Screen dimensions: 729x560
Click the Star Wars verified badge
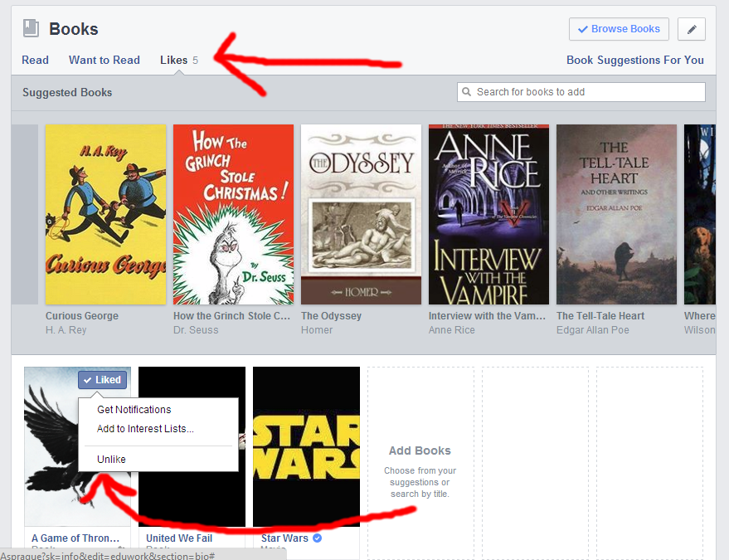[x=317, y=538]
